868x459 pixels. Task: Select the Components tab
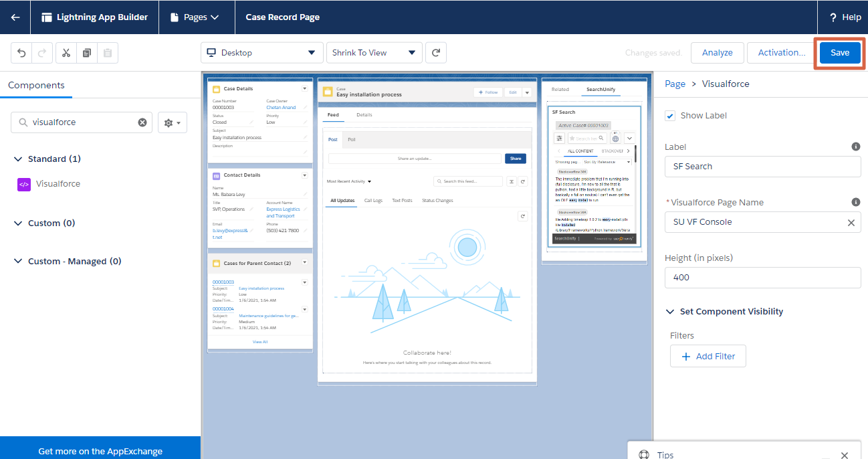36,86
